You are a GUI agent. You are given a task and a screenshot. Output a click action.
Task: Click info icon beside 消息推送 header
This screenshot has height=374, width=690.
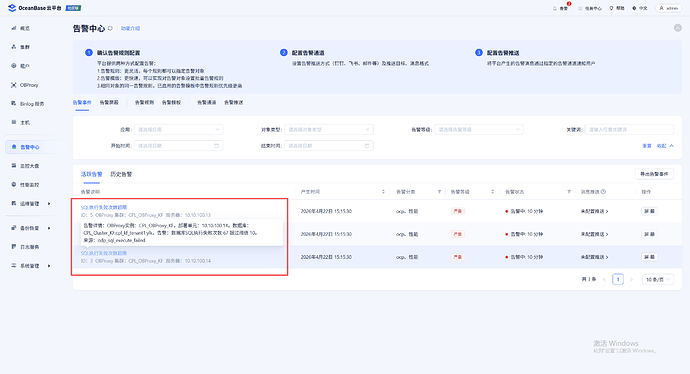tap(603, 192)
